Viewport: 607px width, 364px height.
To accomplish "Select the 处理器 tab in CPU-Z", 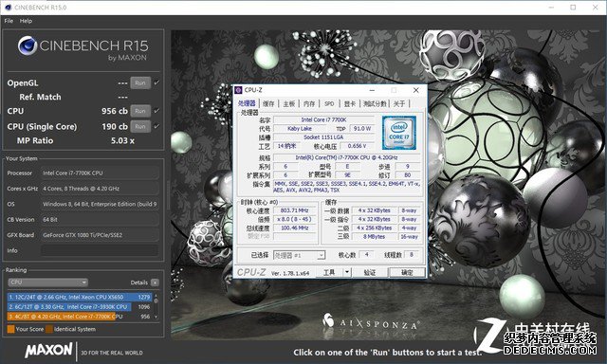I will pos(247,103).
